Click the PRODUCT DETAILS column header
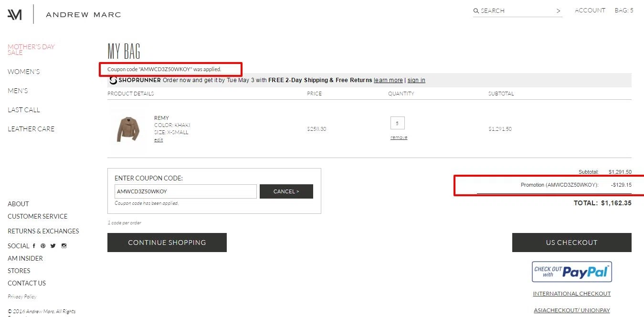 coord(131,94)
